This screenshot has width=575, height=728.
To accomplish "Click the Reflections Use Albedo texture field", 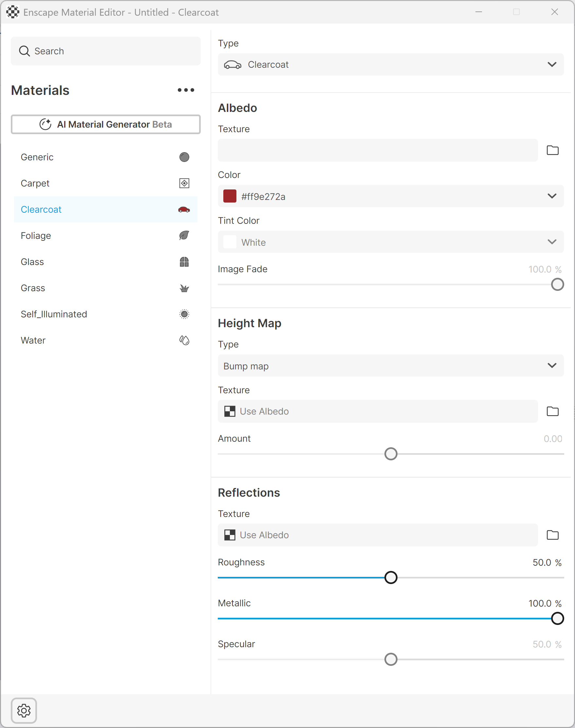I will (378, 535).
